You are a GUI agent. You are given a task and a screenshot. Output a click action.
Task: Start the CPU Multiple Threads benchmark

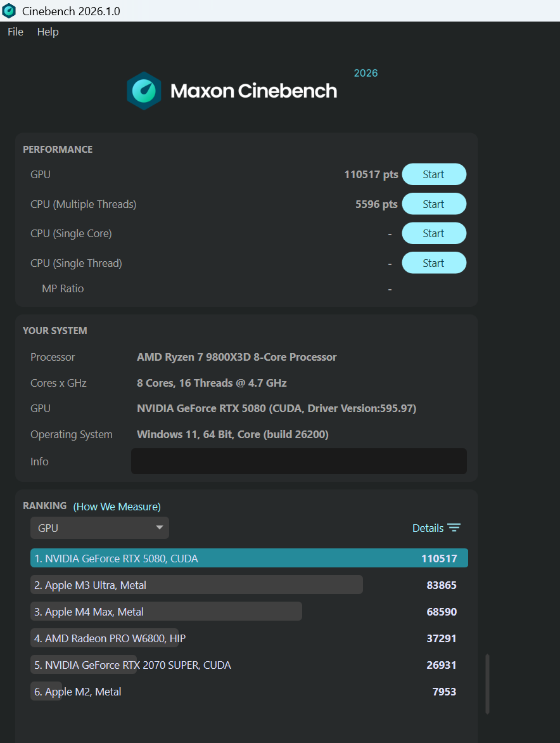[434, 204]
